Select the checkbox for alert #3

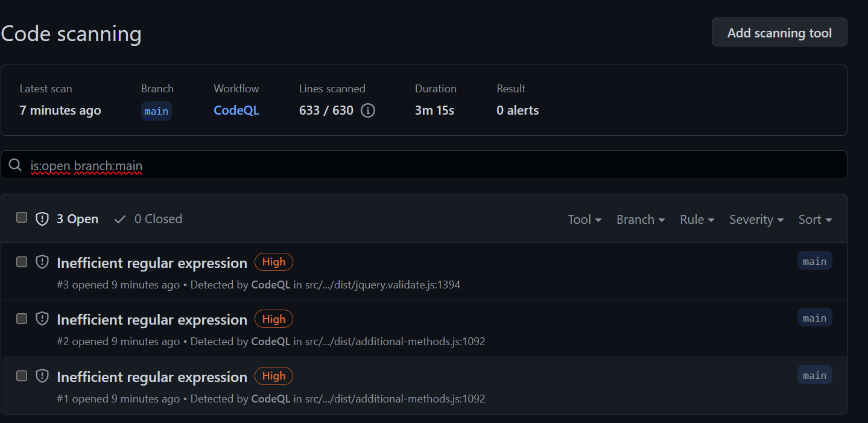(22, 261)
